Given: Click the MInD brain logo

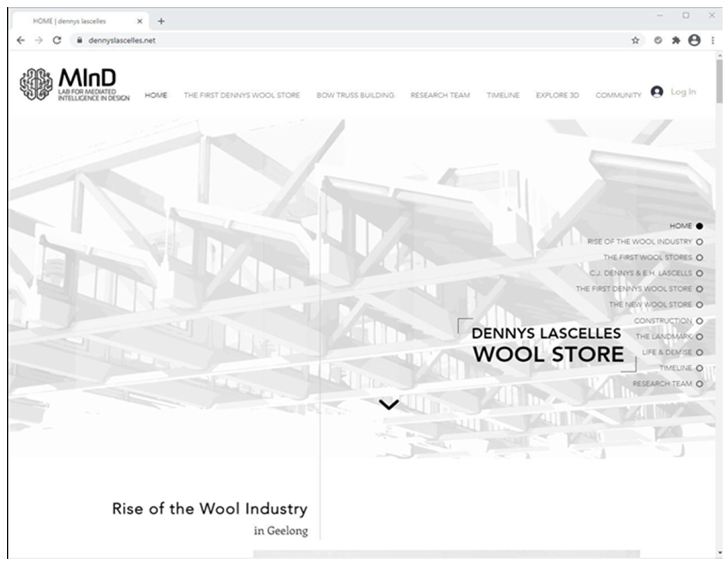Looking at the screenshot, I should pyautogui.click(x=36, y=84).
